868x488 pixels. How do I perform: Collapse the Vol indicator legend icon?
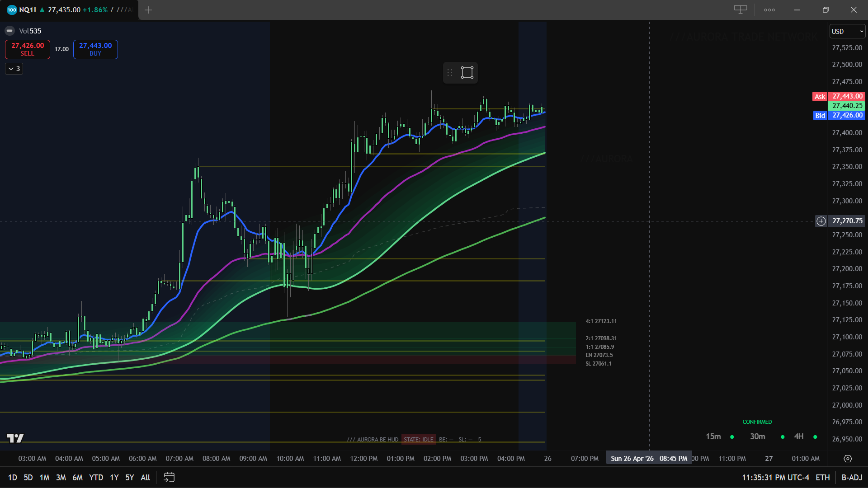click(x=9, y=31)
